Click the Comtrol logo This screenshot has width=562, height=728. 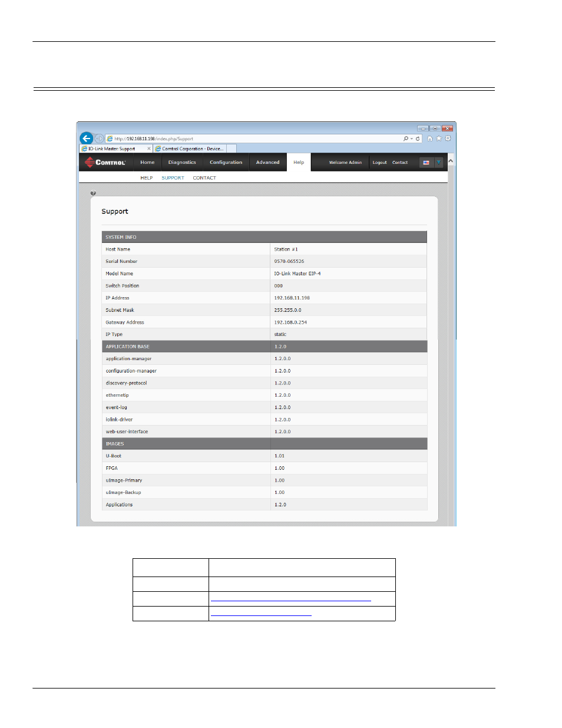pos(105,162)
